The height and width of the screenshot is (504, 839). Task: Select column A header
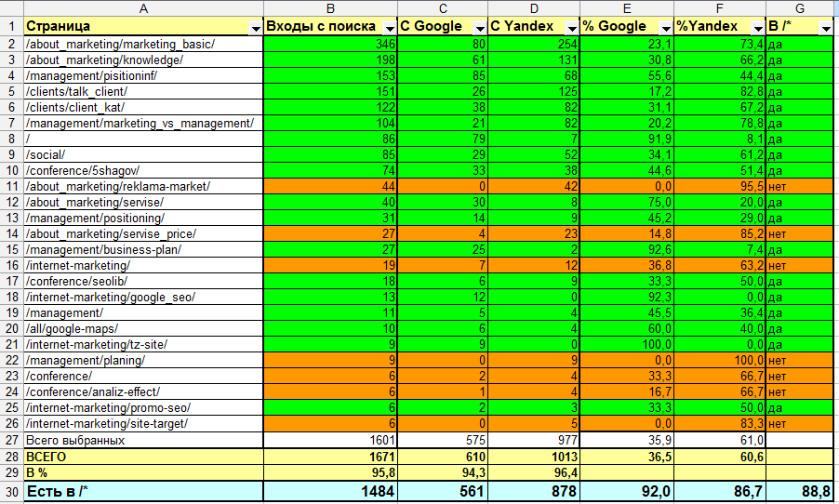click(x=142, y=8)
